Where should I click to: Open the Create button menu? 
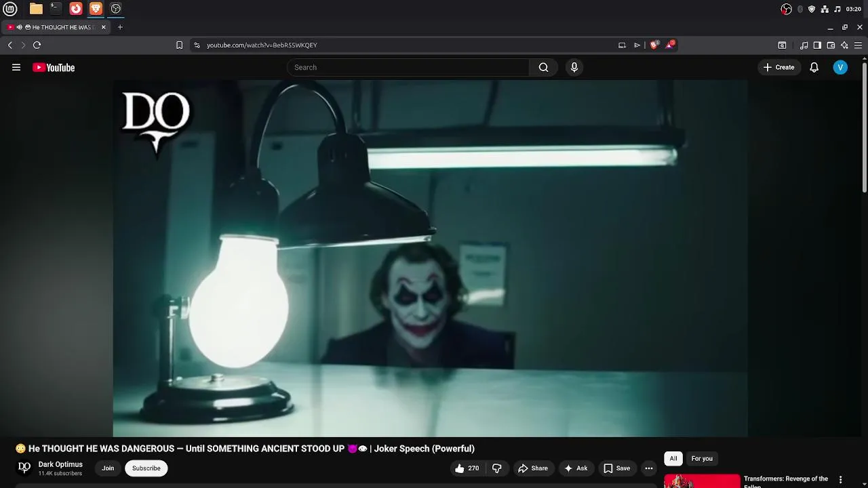(779, 67)
